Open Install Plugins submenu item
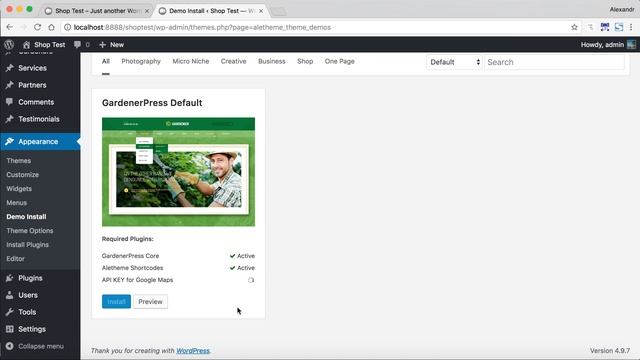 (27, 244)
